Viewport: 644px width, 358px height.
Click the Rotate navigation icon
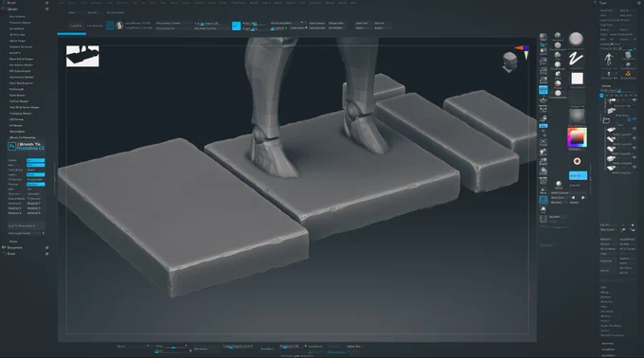[543, 171]
